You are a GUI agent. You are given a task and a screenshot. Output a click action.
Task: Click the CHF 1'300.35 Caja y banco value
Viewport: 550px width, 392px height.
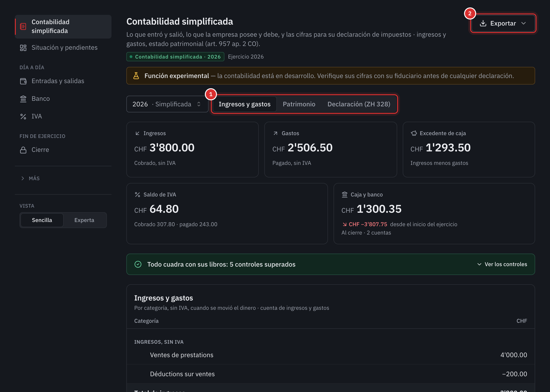point(371,209)
